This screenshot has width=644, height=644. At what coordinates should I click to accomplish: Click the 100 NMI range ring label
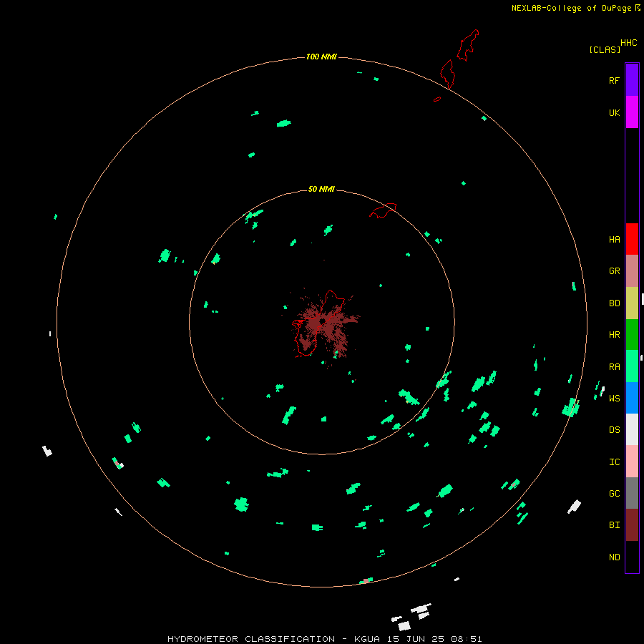(321, 57)
